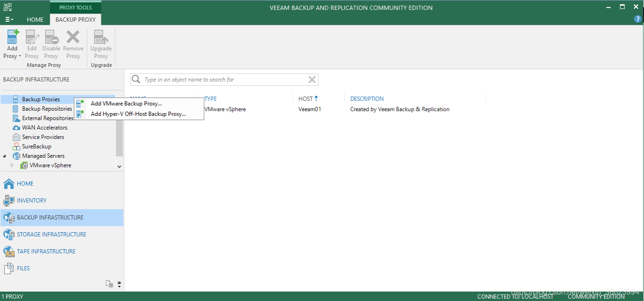
Task: Open the navigation pane options gear icon
Action: 109,284
